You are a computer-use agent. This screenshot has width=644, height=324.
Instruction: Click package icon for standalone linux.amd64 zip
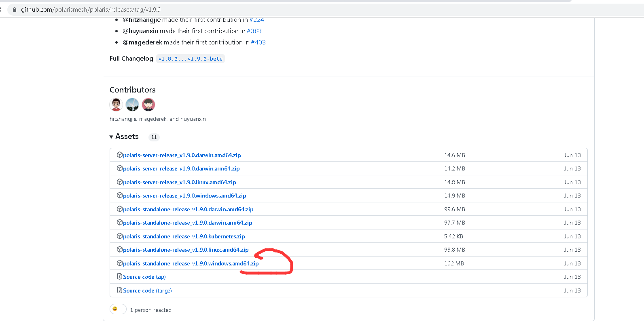pyautogui.click(x=120, y=249)
